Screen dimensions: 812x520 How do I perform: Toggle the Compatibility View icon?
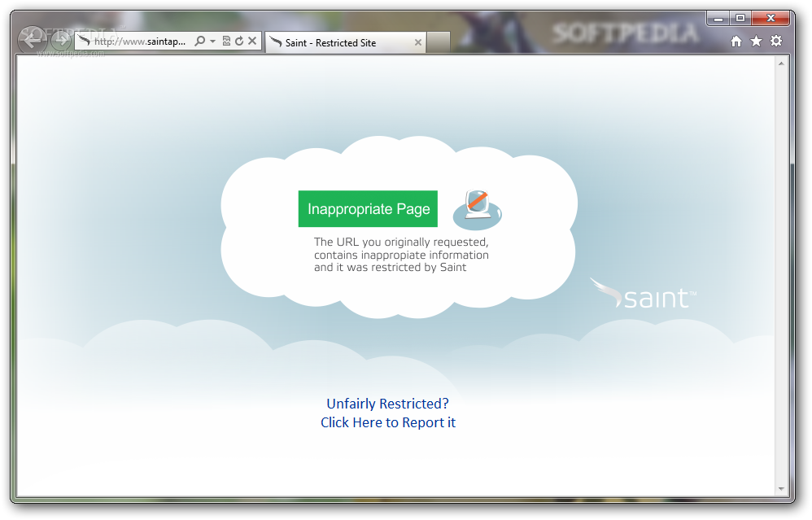tap(226, 41)
